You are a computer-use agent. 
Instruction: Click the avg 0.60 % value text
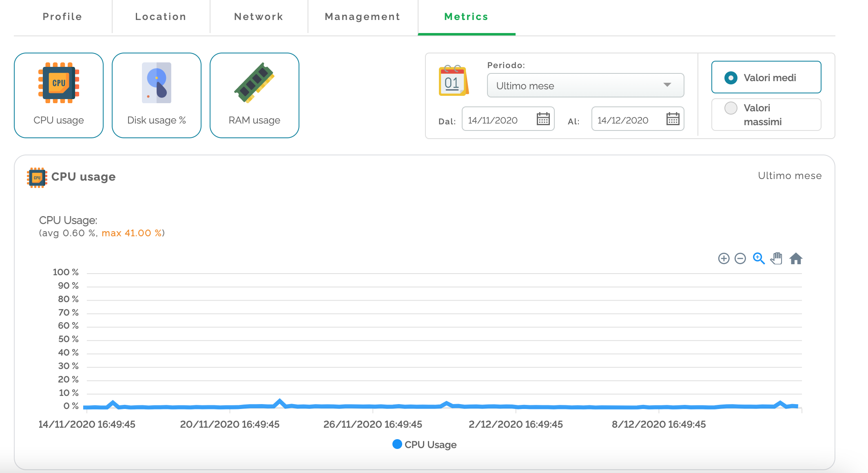point(69,233)
